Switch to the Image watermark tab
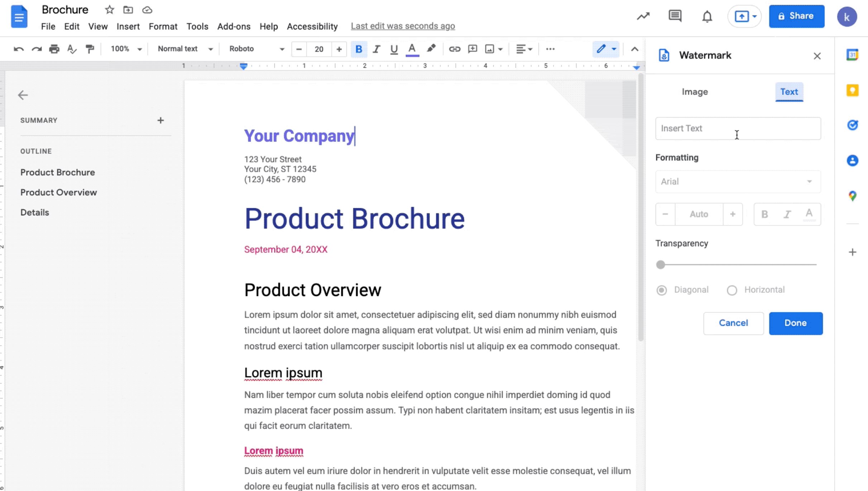Image resolution: width=868 pixels, height=491 pixels. [695, 92]
